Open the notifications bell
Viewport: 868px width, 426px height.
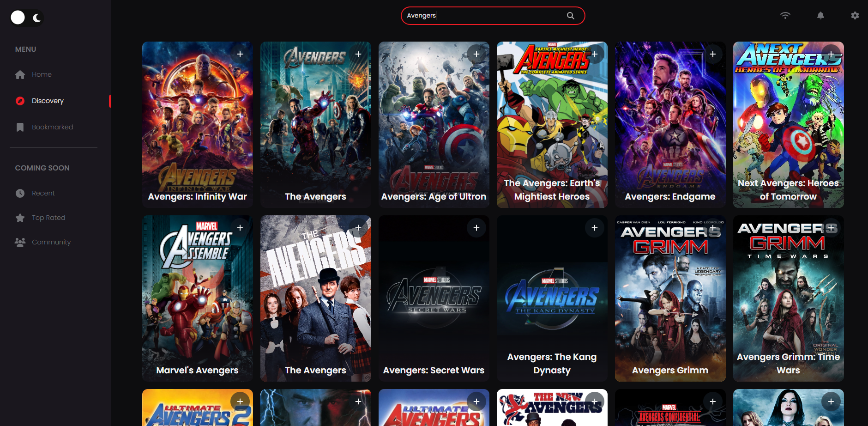(820, 16)
